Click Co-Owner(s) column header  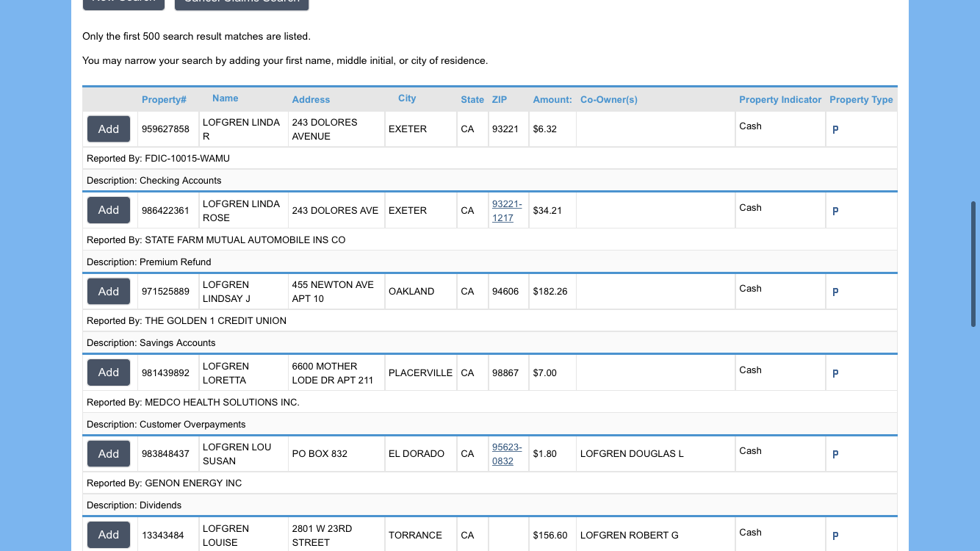pos(609,99)
